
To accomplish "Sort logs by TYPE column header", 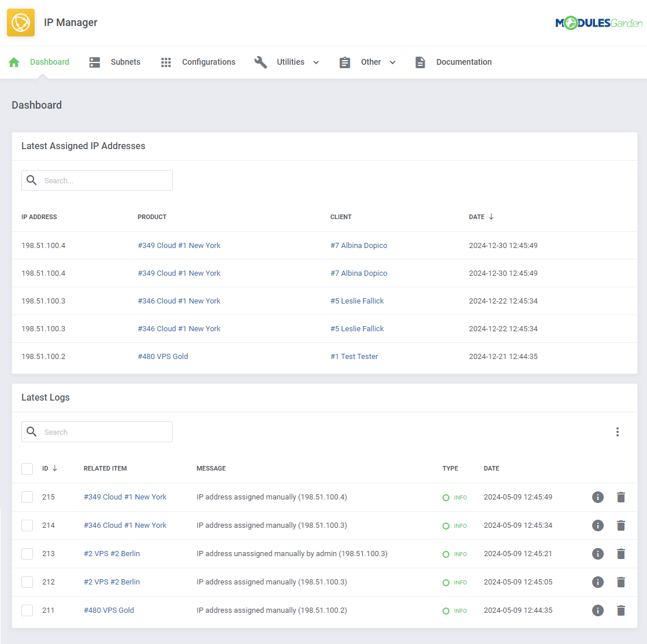I will pos(450,468).
